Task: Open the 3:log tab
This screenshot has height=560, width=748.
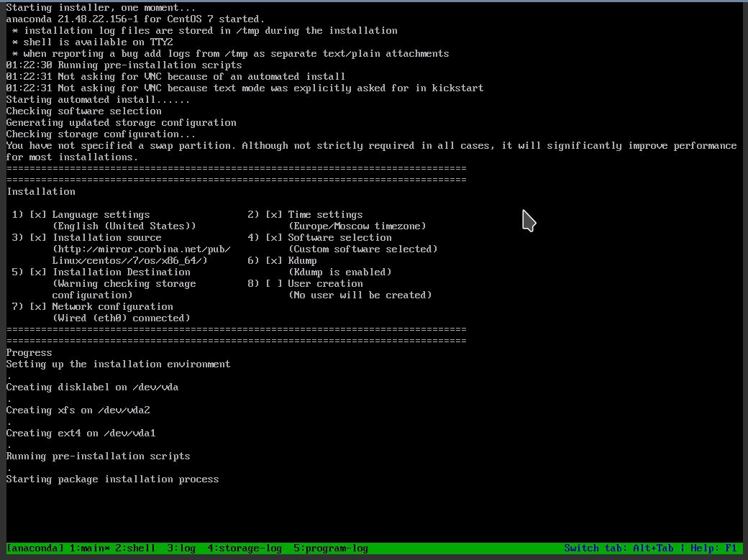Action: [181, 548]
